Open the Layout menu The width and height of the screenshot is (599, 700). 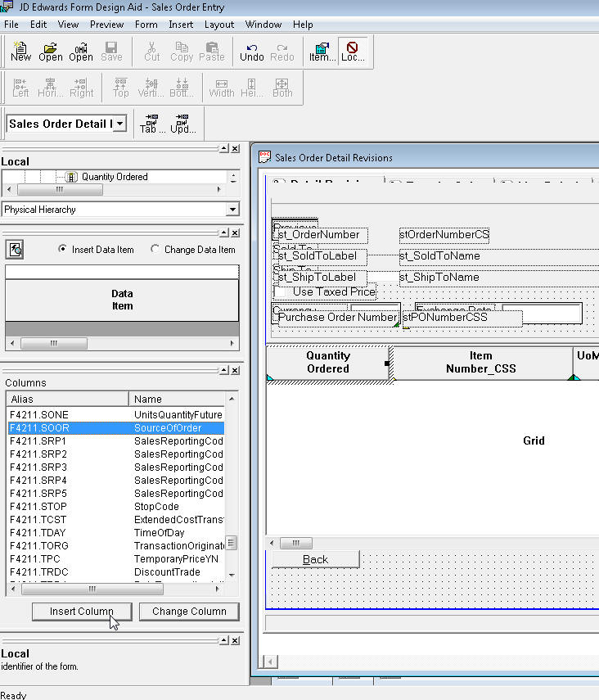[x=218, y=25]
